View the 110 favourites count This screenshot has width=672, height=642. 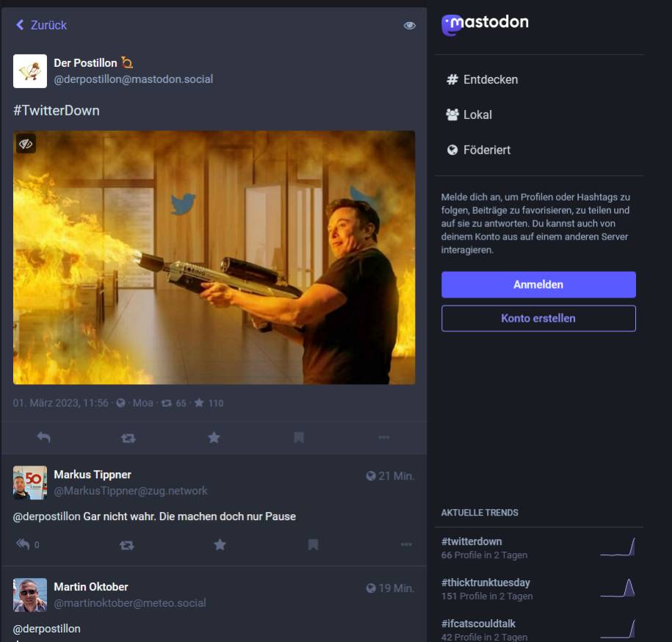pyautogui.click(x=209, y=403)
